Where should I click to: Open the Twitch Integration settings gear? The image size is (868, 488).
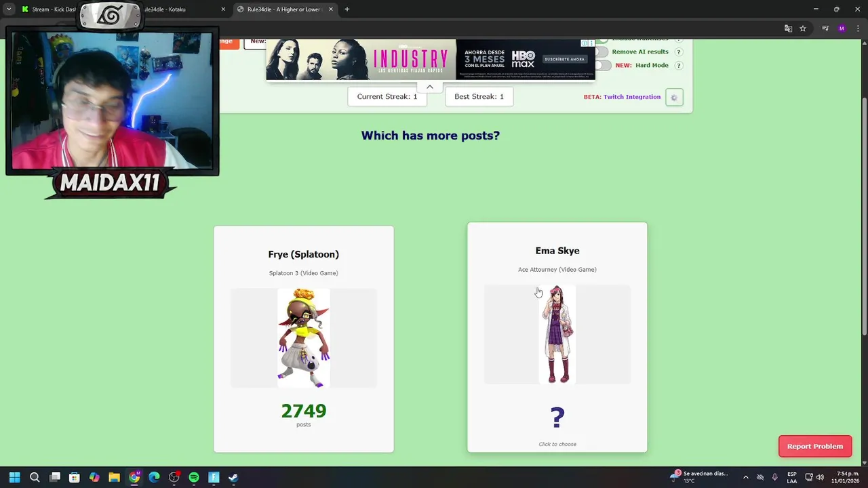click(x=674, y=98)
